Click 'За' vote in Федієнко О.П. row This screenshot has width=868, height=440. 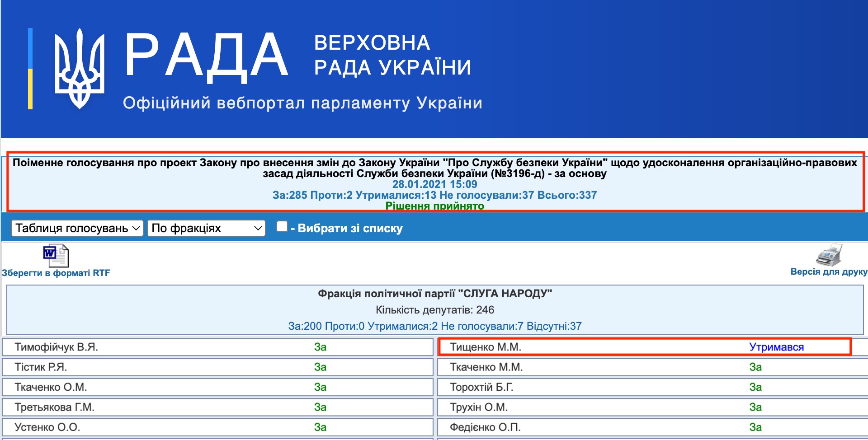755,427
